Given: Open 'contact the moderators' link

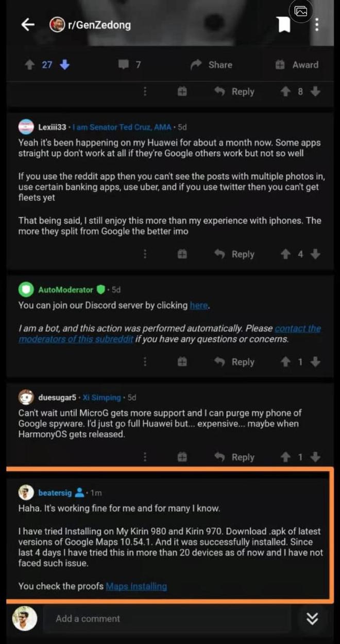Looking at the screenshot, I should (x=298, y=328).
